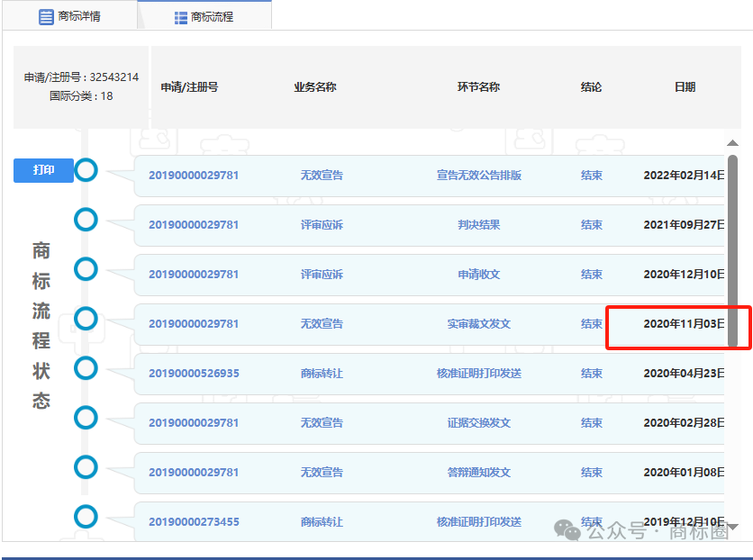
Task: Click number 2019000029781 in 证据交换发文 row
Action: click(194, 422)
